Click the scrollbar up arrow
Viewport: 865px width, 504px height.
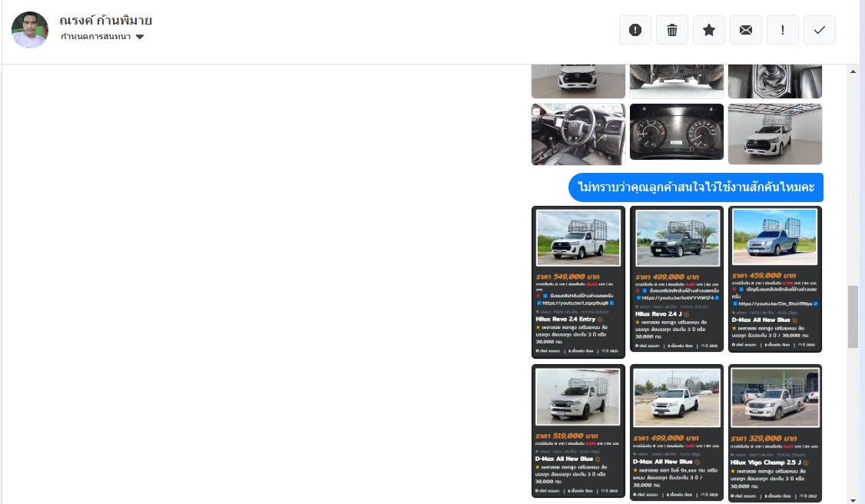[x=853, y=71]
